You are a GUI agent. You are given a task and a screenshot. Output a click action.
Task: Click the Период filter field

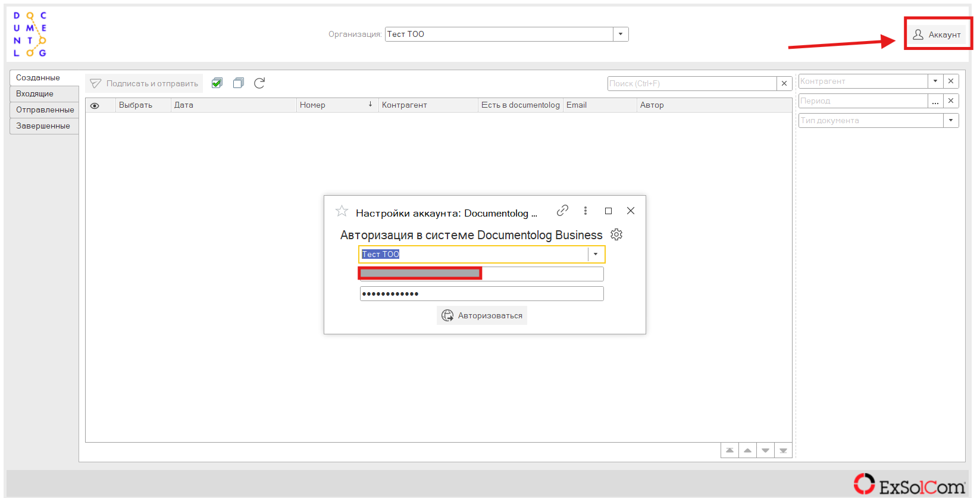(863, 101)
